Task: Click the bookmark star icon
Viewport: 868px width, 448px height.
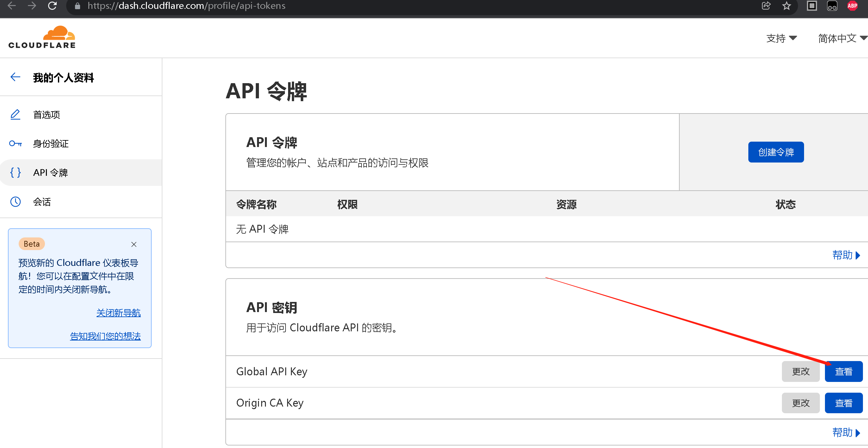Action: pyautogui.click(x=786, y=6)
